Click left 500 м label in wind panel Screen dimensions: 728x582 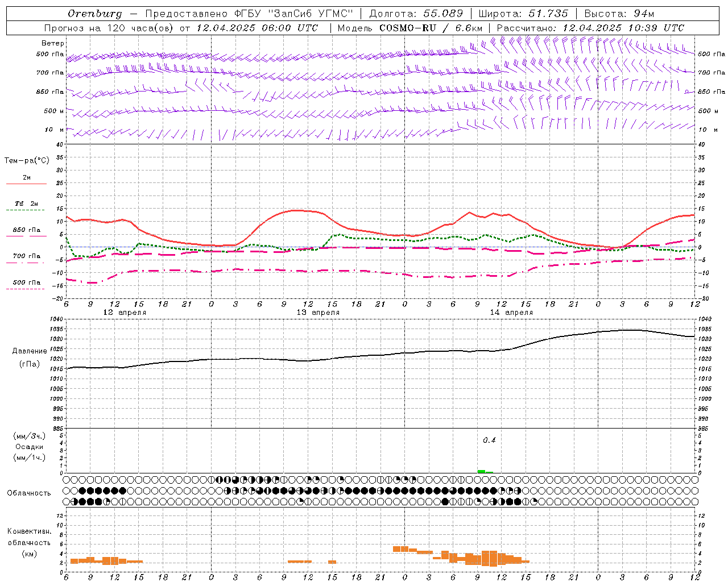(x=54, y=111)
